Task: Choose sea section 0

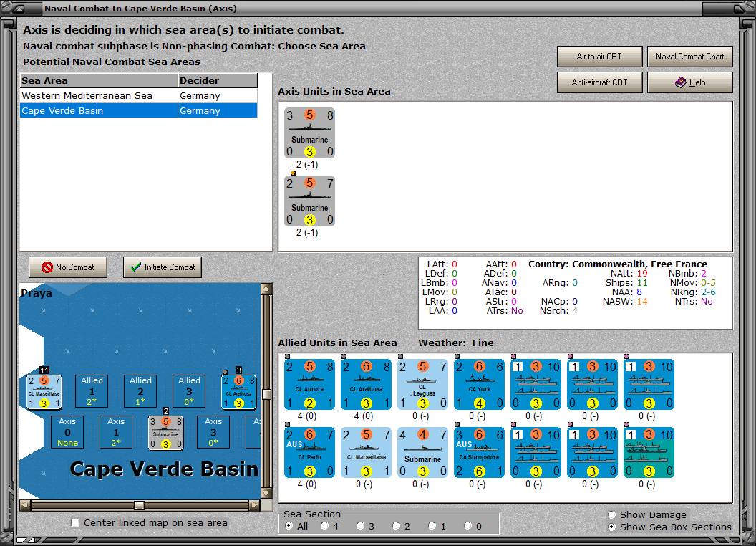Action: tap(467, 526)
